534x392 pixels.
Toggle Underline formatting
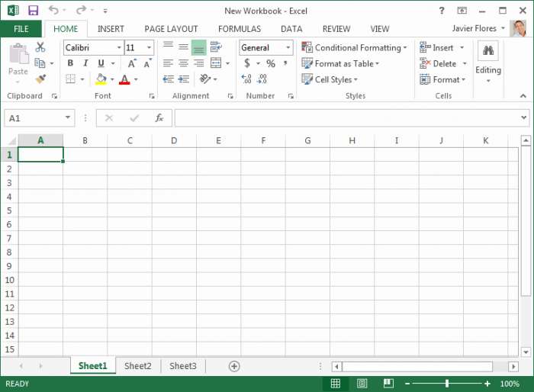tap(101, 63)
